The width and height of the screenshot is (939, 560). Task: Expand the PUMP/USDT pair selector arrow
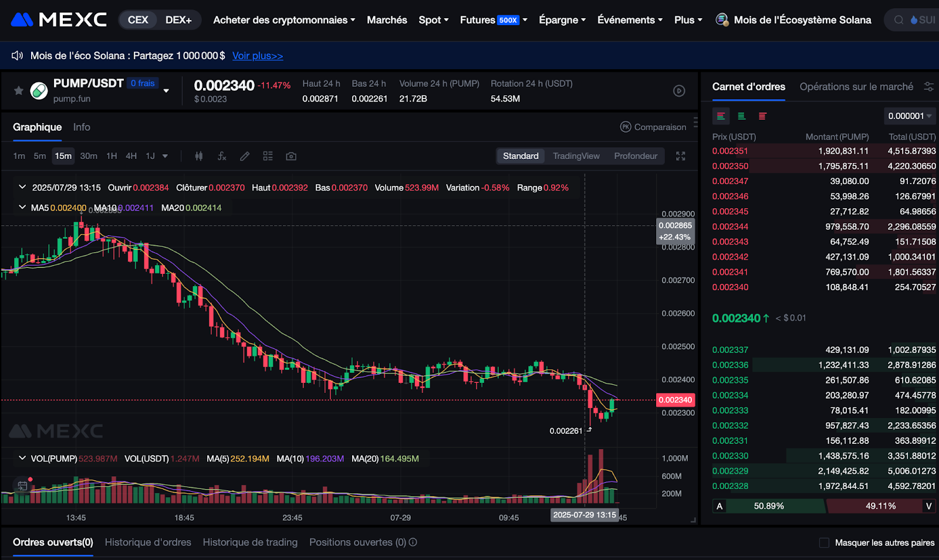167,90
